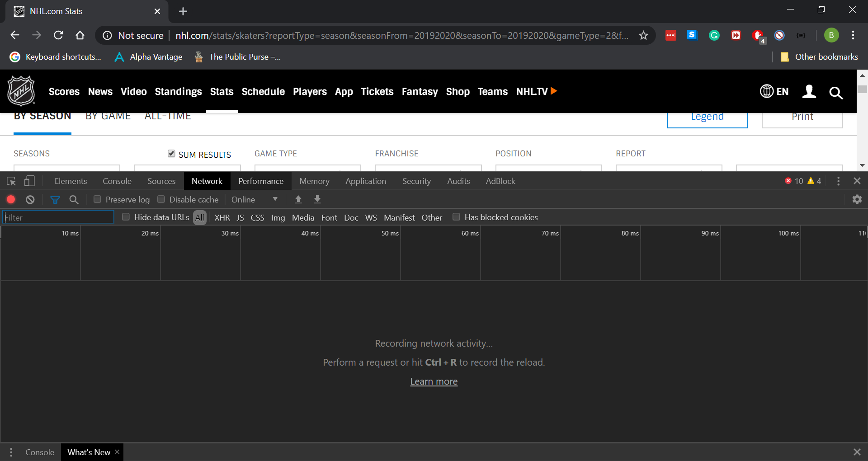This screenshot has height=461, width=868.
Task: Open the AdBlock hand extension icon
Action: point(758,35)
